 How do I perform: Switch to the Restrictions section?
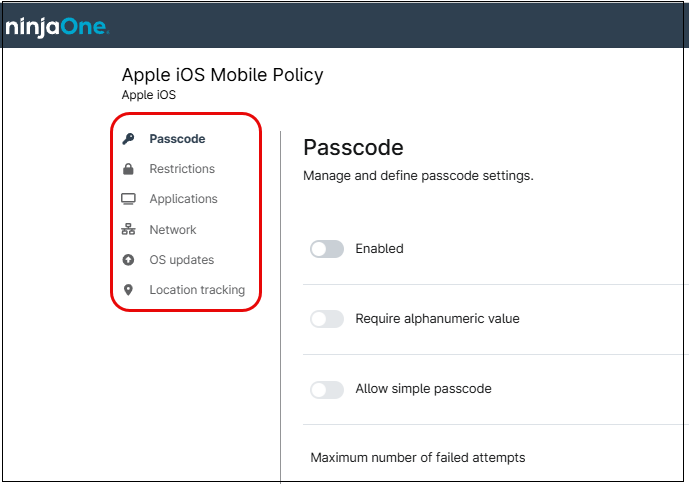point(182,169)
